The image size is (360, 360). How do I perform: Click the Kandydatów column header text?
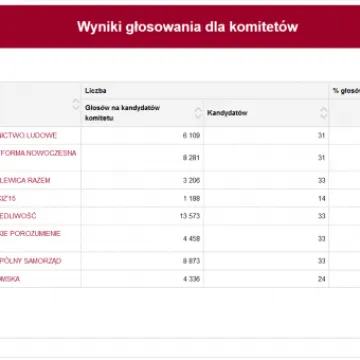click(227, 113)
